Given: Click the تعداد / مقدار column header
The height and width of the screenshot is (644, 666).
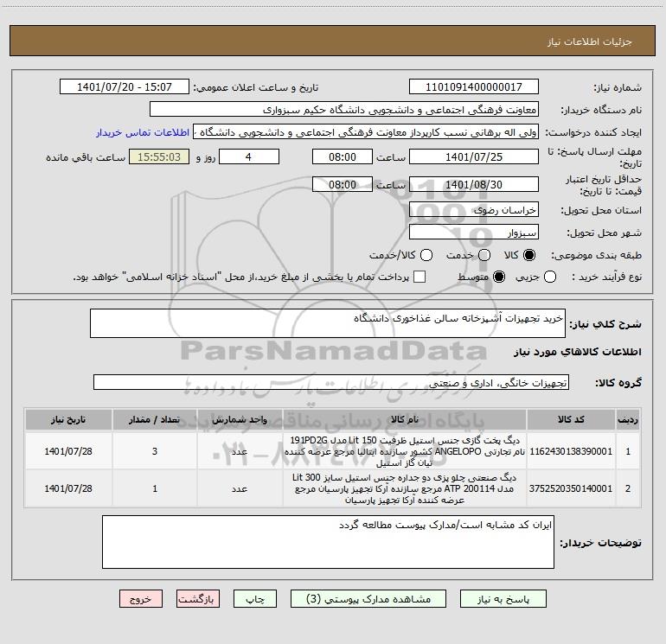Looking at the screenshot, I should (x=155, y=419).
